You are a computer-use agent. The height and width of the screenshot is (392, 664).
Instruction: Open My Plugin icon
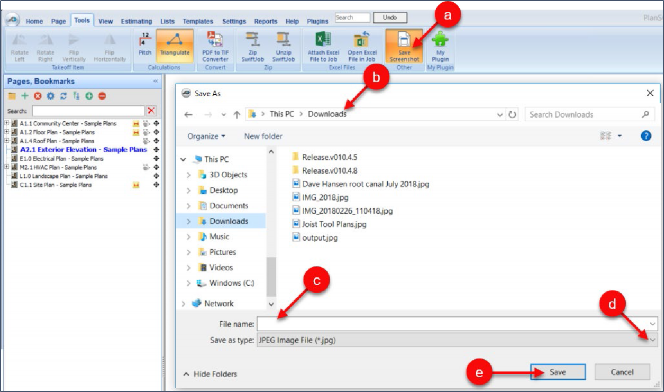[440, 46]
